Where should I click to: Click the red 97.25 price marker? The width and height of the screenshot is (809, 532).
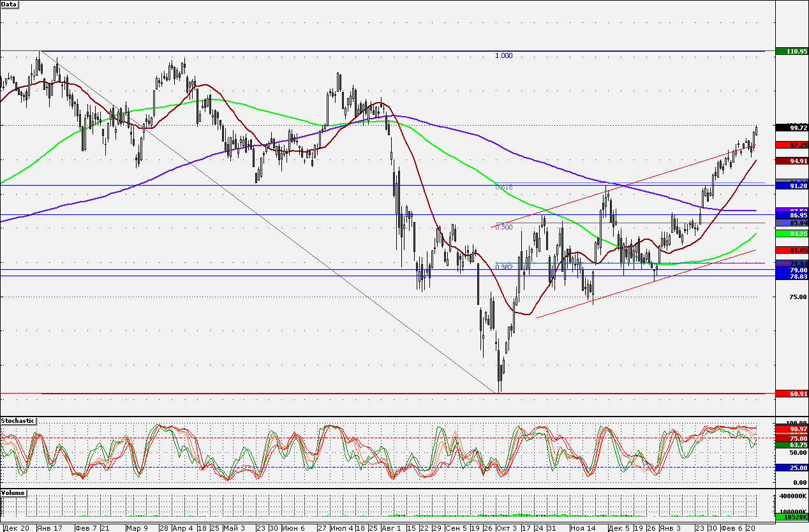click(x=791, y=145)
